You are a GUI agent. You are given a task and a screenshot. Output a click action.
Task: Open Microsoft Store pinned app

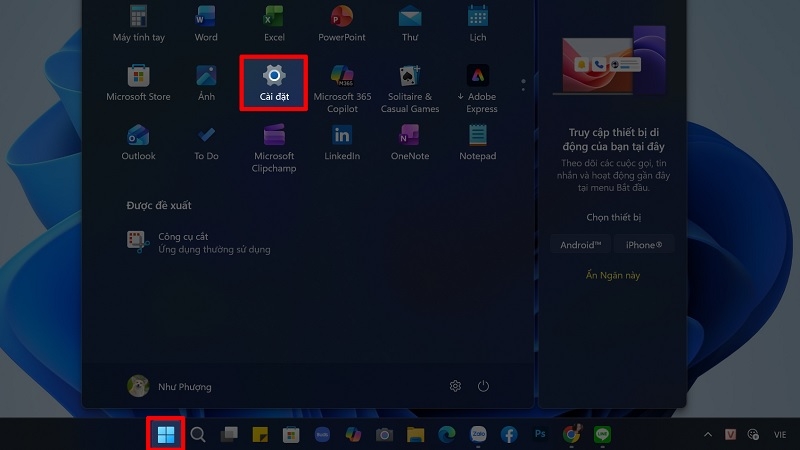click(x=138, y=83)
